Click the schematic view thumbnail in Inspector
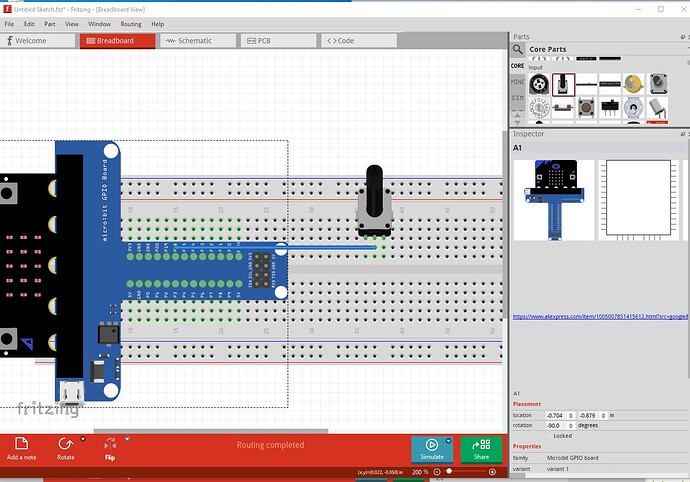The height and width of the screenshot is (482, 690). (x=639, y=200)
